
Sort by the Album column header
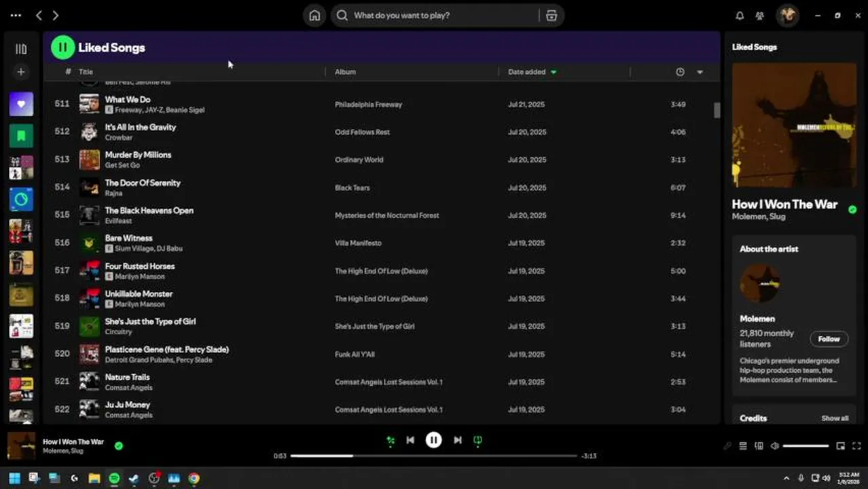pos(345,72)
